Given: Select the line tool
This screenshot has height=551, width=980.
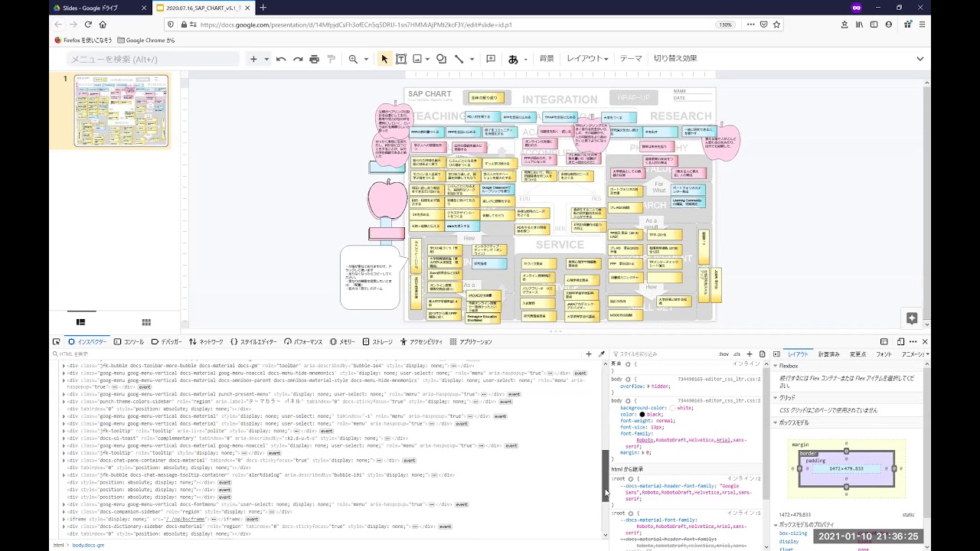Looking at the screenshot, I should 459,59.
